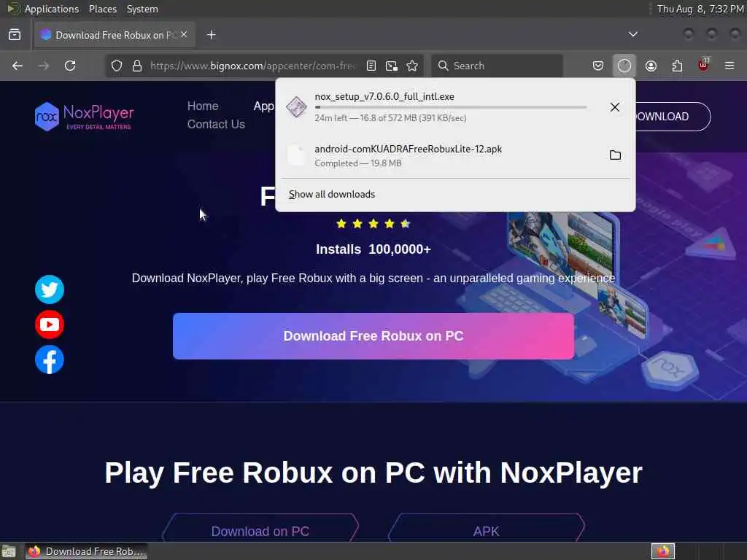Select android-comKUADRAFreeRobuxLite-12.apk download entry
Screen dimensions: 747x560
(455, 155)
